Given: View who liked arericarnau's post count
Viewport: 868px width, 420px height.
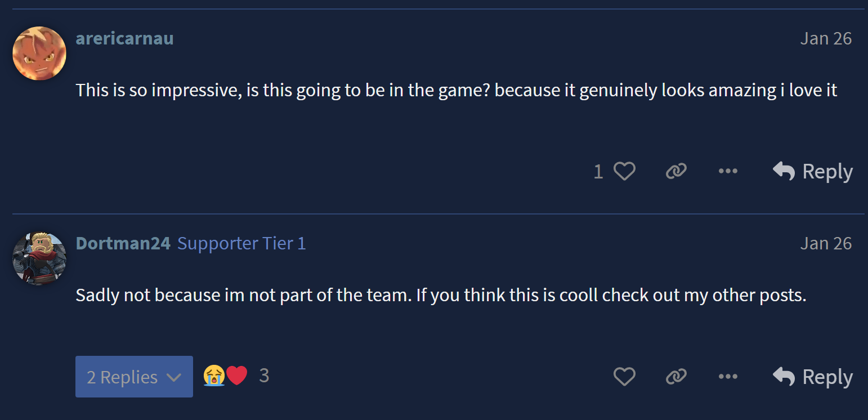Looking at the screenshot, I should coord(598,172).
